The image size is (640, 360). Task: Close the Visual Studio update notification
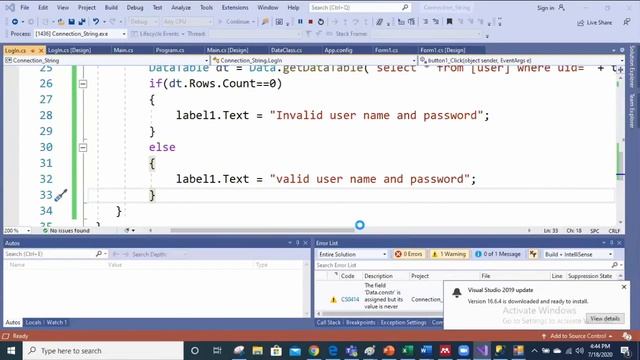[x=624, y=287]
